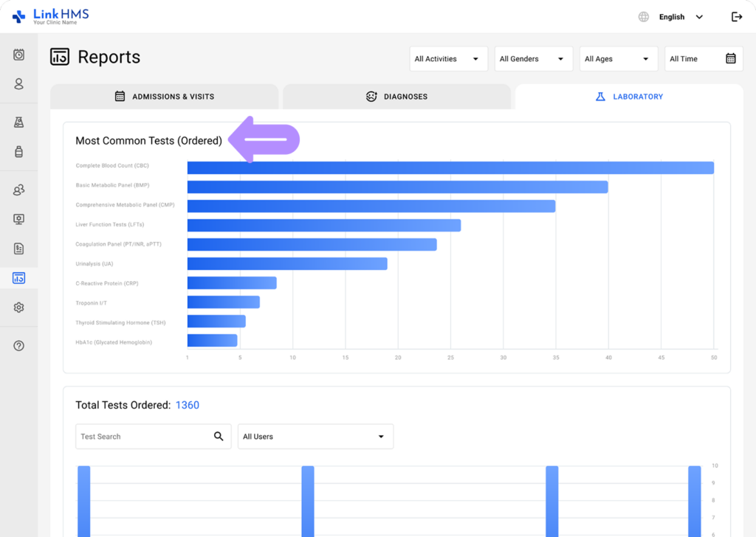756x537 pixels.
Task: Switch to the Diagnoses tab
Action: click(396, 97)
